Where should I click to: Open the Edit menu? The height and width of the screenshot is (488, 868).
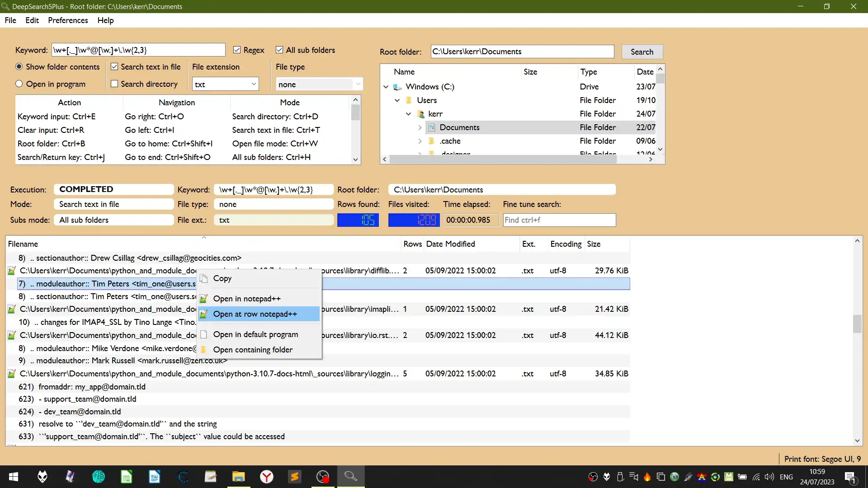pyautogui.click(x=32, y=20)
